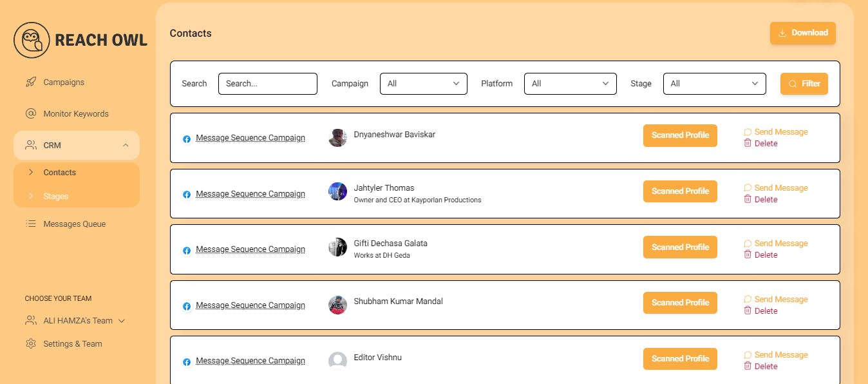Click chat bubble icon for Gifti Dechasa Galata
The width and height of the screenshot is (868, 384).
pos(748,244)
